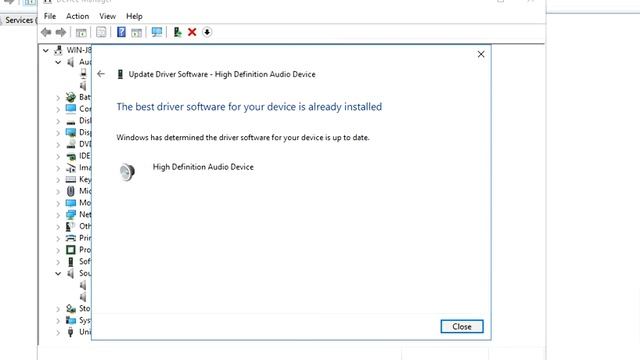Expand the 'DVD' drives category
Viewport: 640px width, 360px height.
[58, 145]
